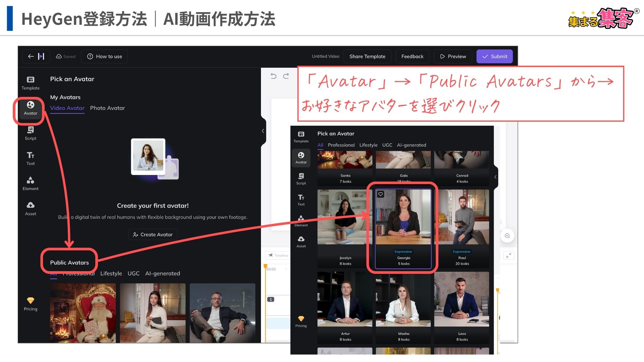Switch to the Video Avatar tab

tap(67, 108)
